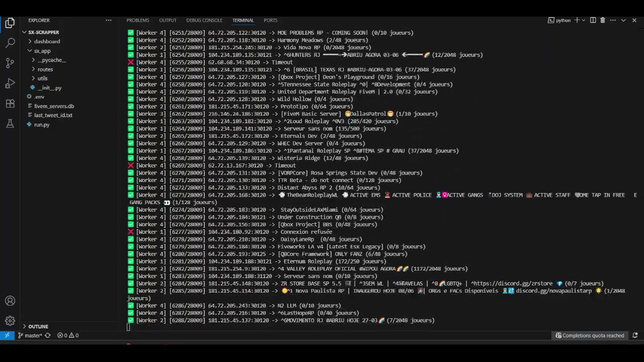This screenshot has width=644, height=362.
Task: Click the Python icon next to run.py
Action: click(x=30, y=125)
